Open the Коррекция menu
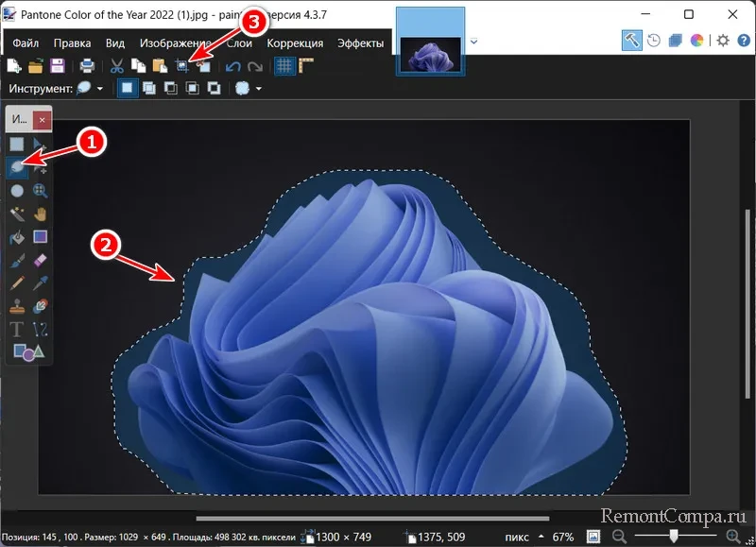The height and width of the screenshot is (547, 756). (x=295, y=43)
